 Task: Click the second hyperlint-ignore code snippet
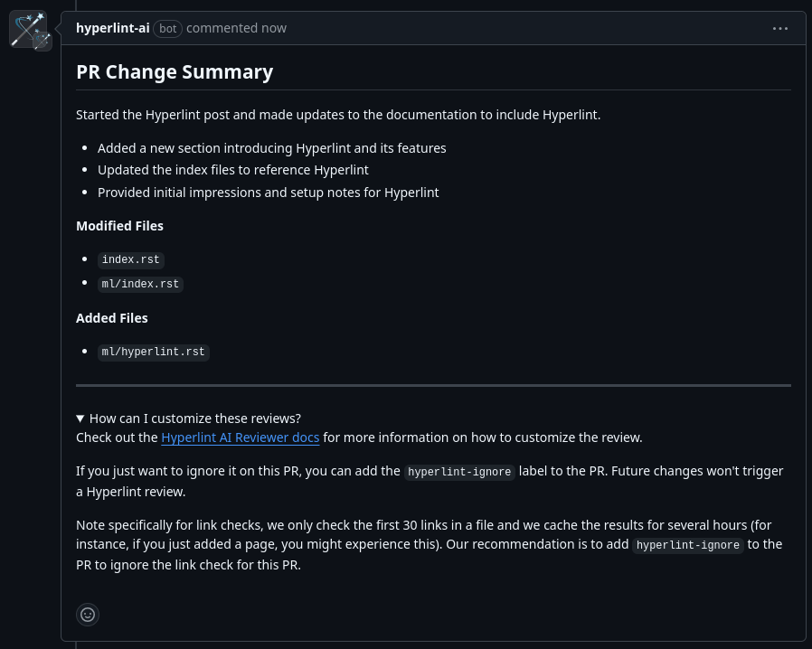pos(688,545)
